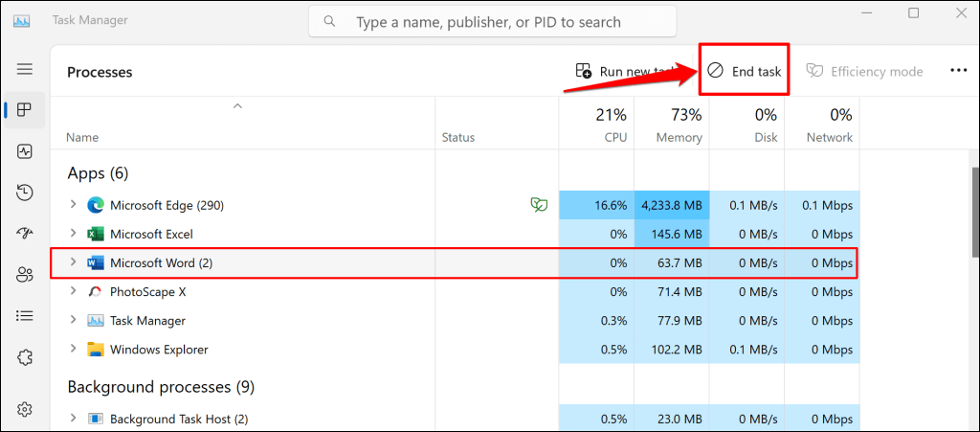Click the End task button
Viewport: 980px width, 432px height.
coord(744,71)
